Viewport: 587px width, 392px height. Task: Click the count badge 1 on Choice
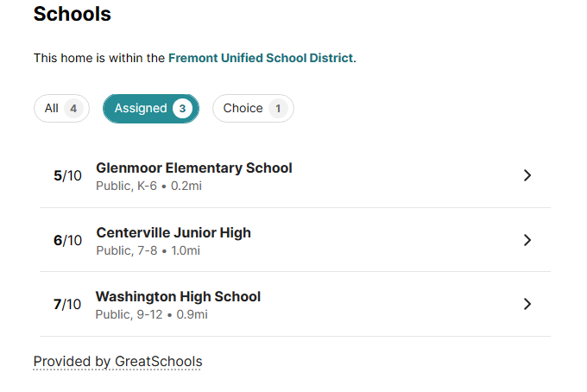[277, 109]
